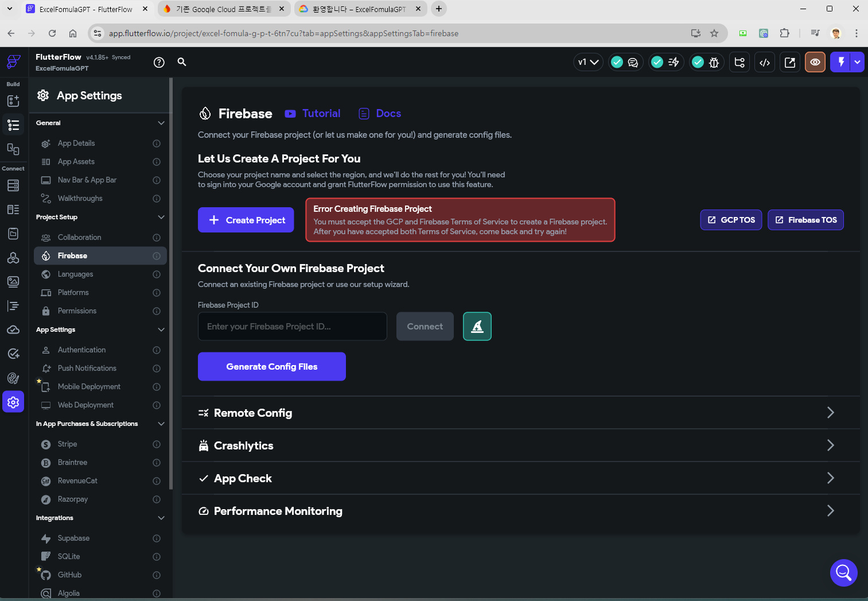Open the Stripe integration settings
The width and height of the screenshot is (868, 601).
pyautogui.click(x=100, y=444)
